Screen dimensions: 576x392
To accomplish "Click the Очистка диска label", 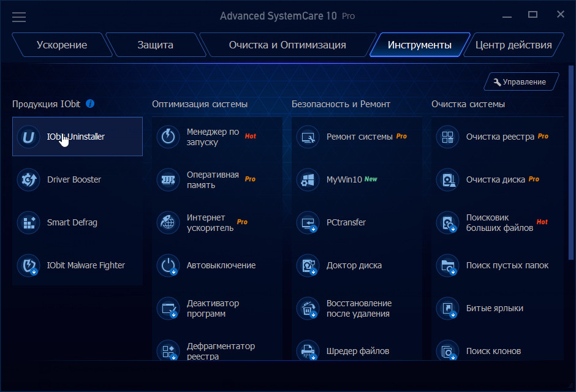I will pyautogui.click(x=496, y=179).
